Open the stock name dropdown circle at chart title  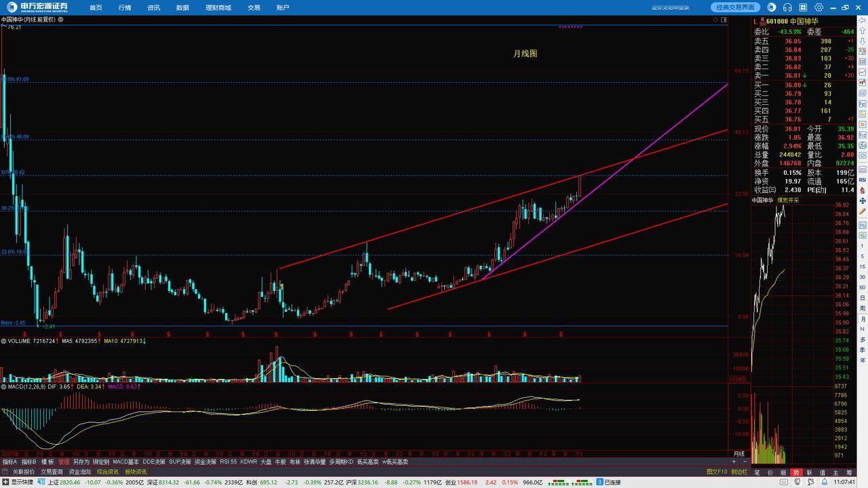point(61,20)
